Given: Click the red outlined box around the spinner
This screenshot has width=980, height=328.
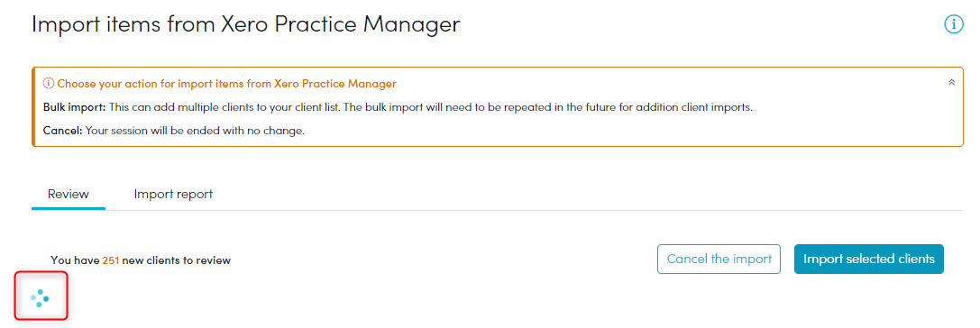Looking at the screenshot, I should (41, 296).
